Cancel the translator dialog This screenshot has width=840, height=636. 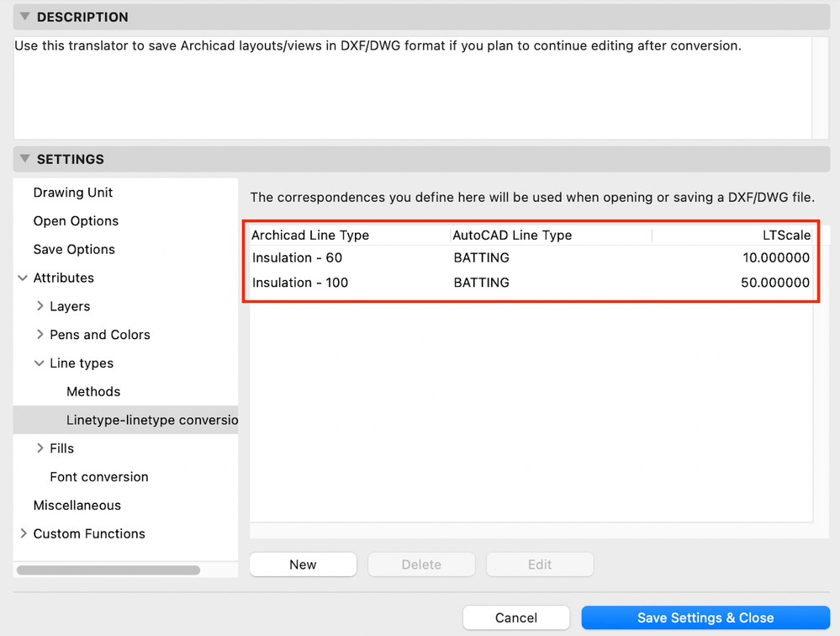[516, 617]
